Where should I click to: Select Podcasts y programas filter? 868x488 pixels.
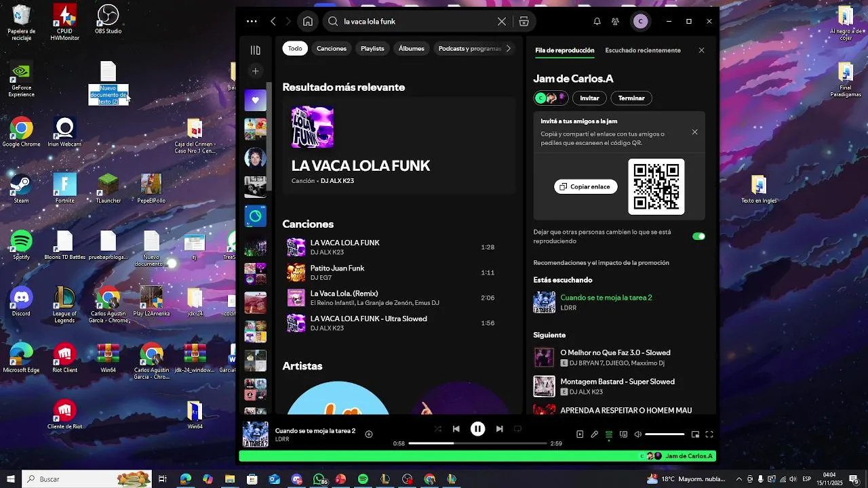[x=469, y=49]
